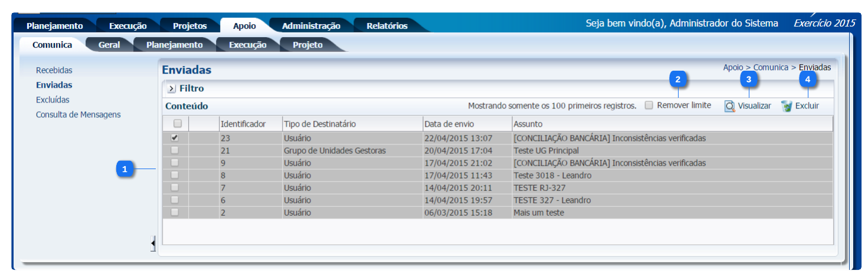Screen dimensions: 868x274
Task: Select the row with subject Mais um teste
Action: [538, 213]
